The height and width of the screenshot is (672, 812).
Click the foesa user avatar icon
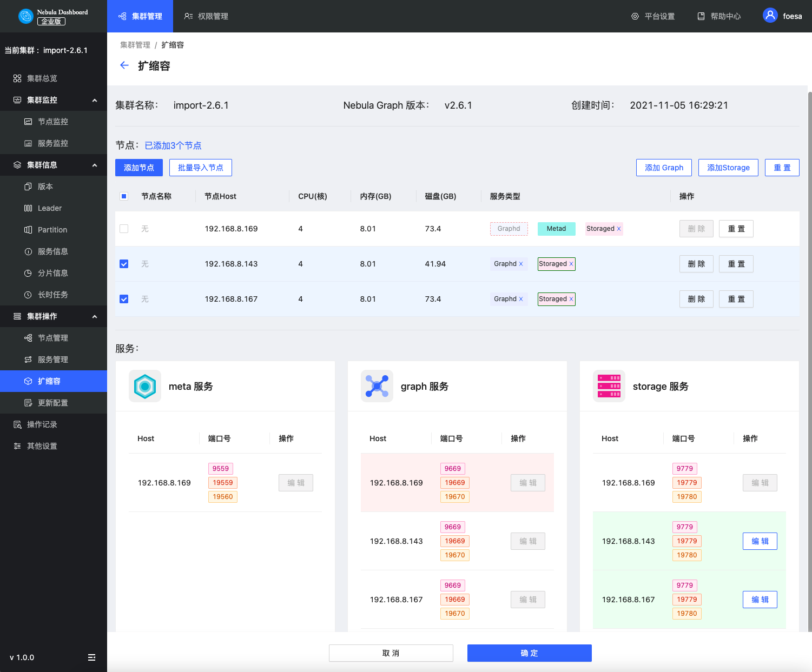tap(770, 16)
